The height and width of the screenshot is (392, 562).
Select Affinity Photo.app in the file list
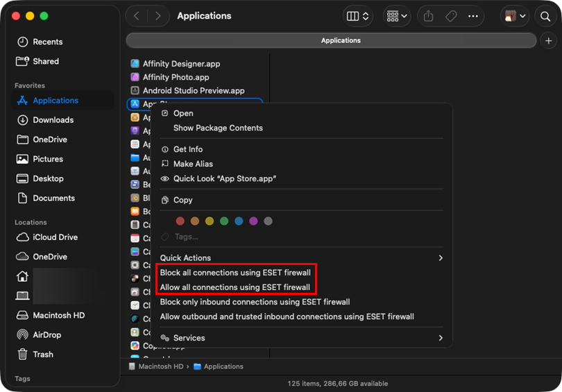pyautogui.click(x=176, y=77)
